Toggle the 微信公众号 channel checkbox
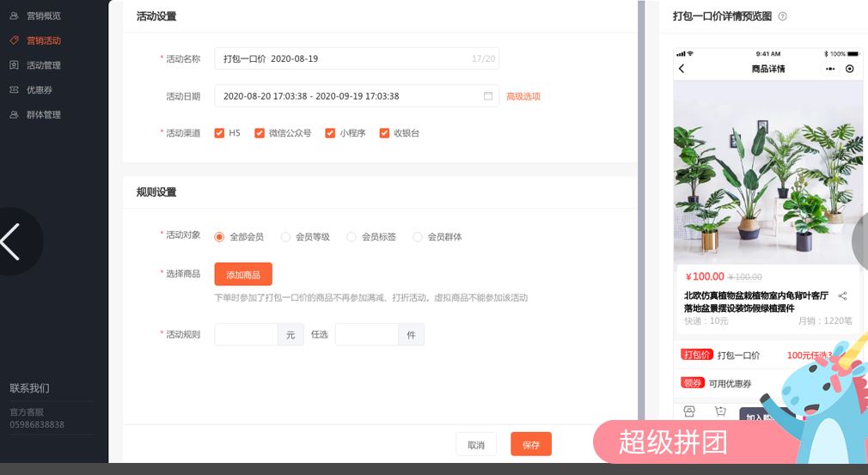868x475 pixels. pos(260,133)
